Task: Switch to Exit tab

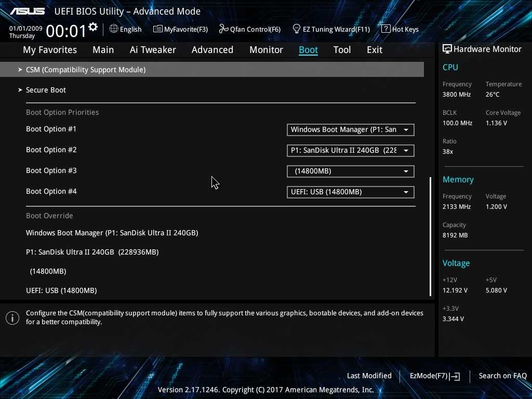Action: coord(375,50)
